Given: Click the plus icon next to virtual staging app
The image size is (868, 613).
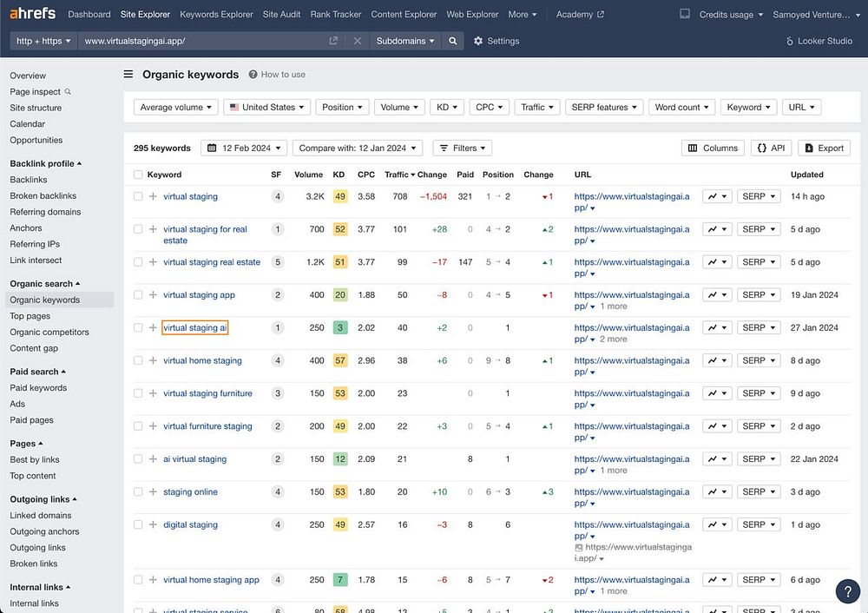Looking at the screenshot, I should [153, 295].
